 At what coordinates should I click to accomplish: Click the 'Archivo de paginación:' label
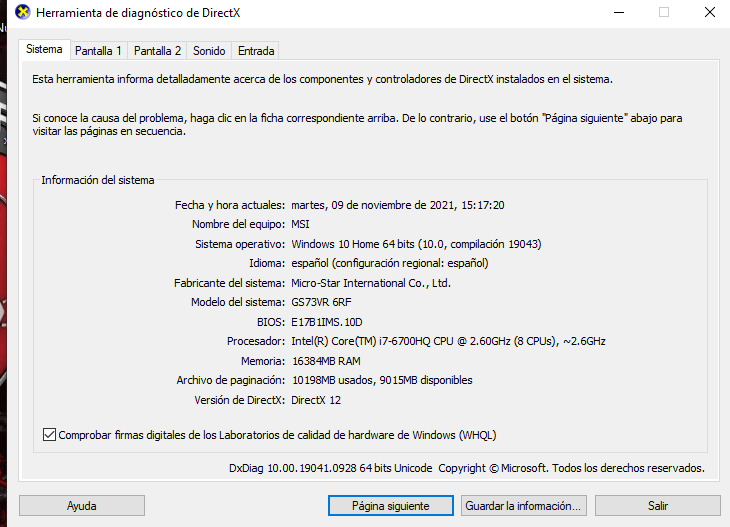tap(231, 380)
